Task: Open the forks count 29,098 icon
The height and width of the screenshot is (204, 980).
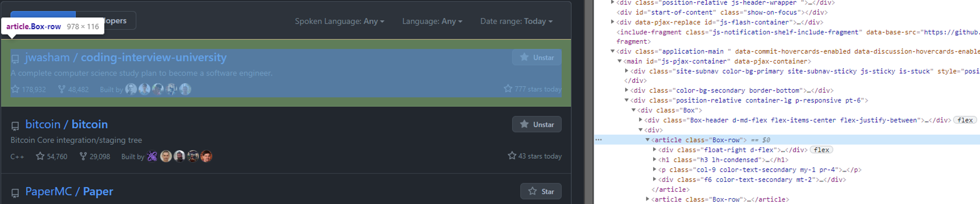Action: [83, 156]
